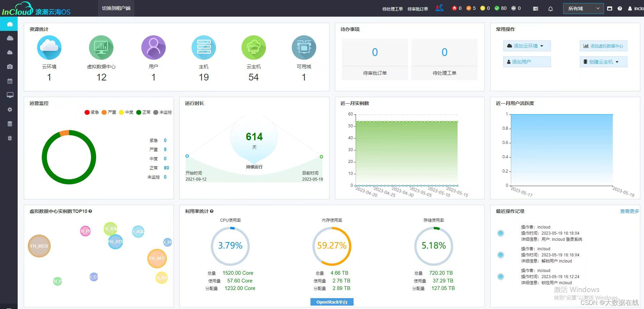The height and width of the screenshot is (309, 644).
Task: Expand the 创建云主机 dropdown button
Action: pos(603,62)
